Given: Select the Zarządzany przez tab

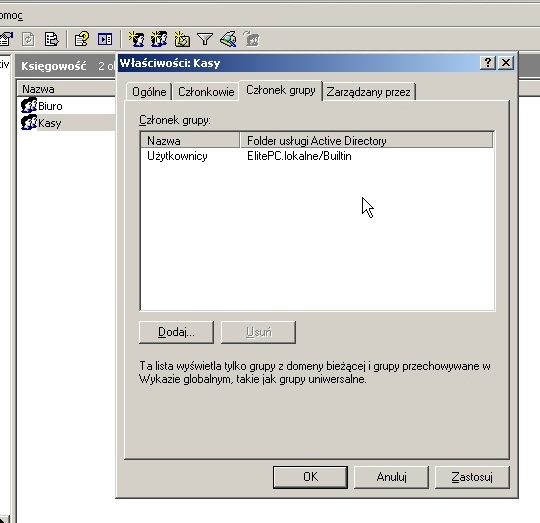Looking at the screenshot, I should (368, 92).
